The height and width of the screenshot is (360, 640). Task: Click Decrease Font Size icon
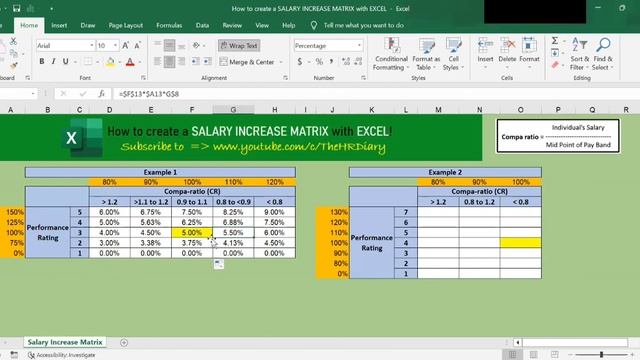pyautogui.click(x=137, y=45)
